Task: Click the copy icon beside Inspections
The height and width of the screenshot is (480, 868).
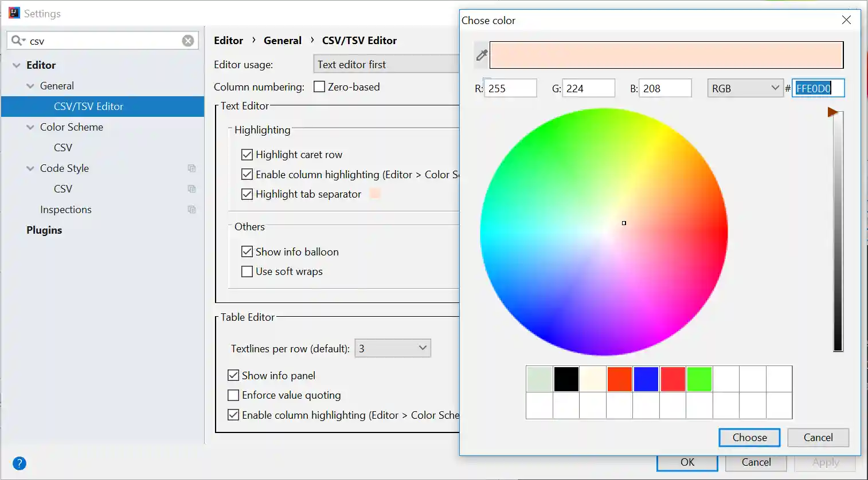Action: pyautogui.click(x=191, y=209)
